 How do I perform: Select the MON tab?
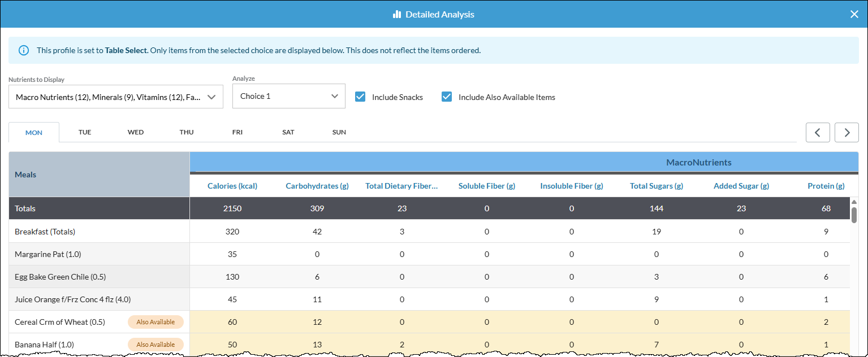tap(34, 132)
